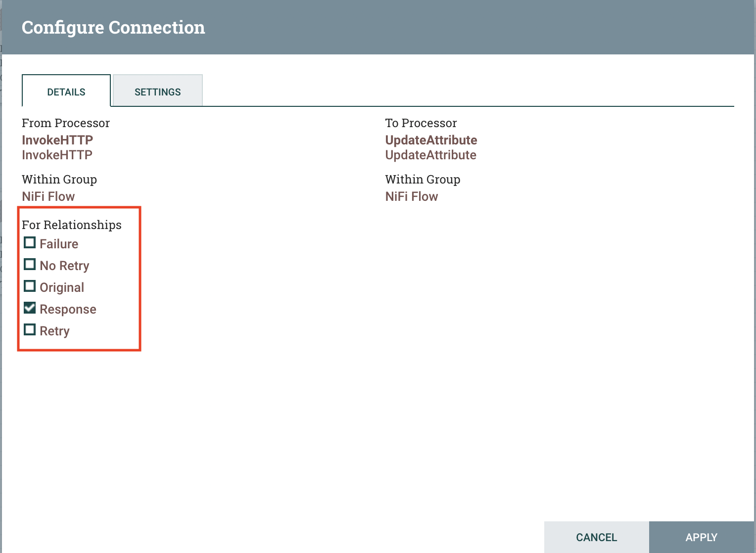The width and height of the screenshot is (756, 553).
Task: Apply the connection configuration
Action: click(702, 537)
